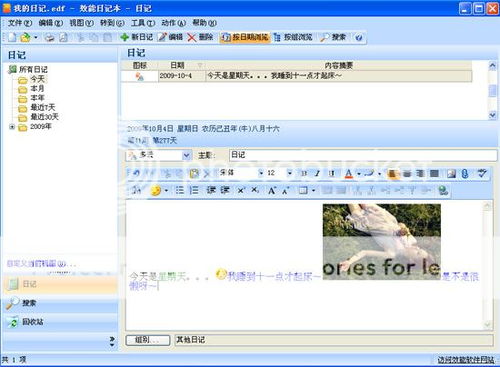This screenshot has height=367, width=500.
Task: Select the 最近7天 folder
Action: coord(43,107)
